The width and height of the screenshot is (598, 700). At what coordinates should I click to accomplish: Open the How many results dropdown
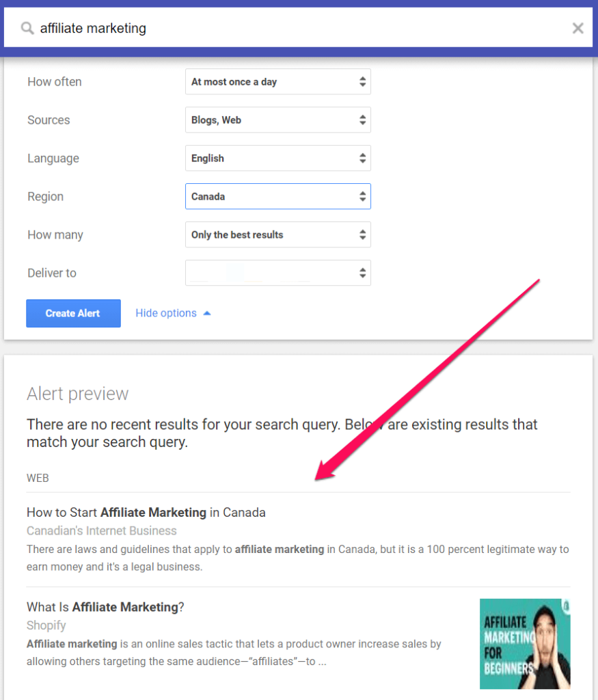tap(277, 235)
